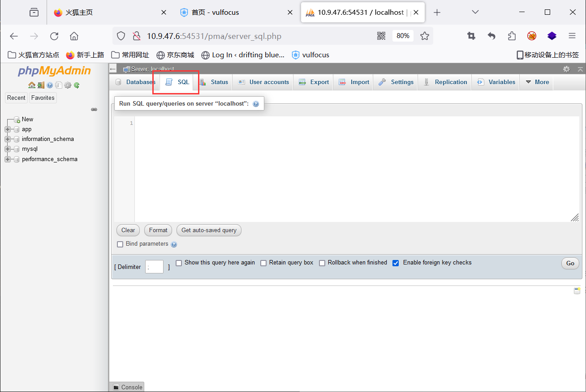
Task: Click the Delimiter input field
Action: click(154, 267)
